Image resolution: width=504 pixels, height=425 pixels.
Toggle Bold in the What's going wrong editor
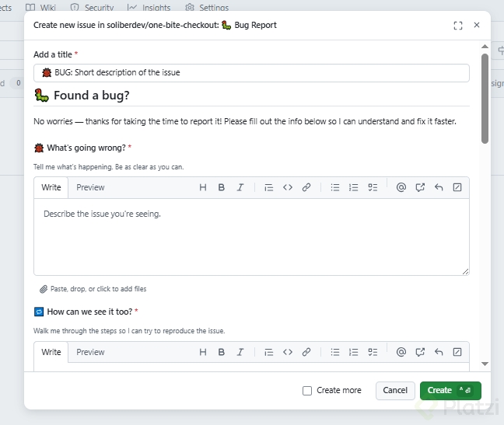click(222, 187)
